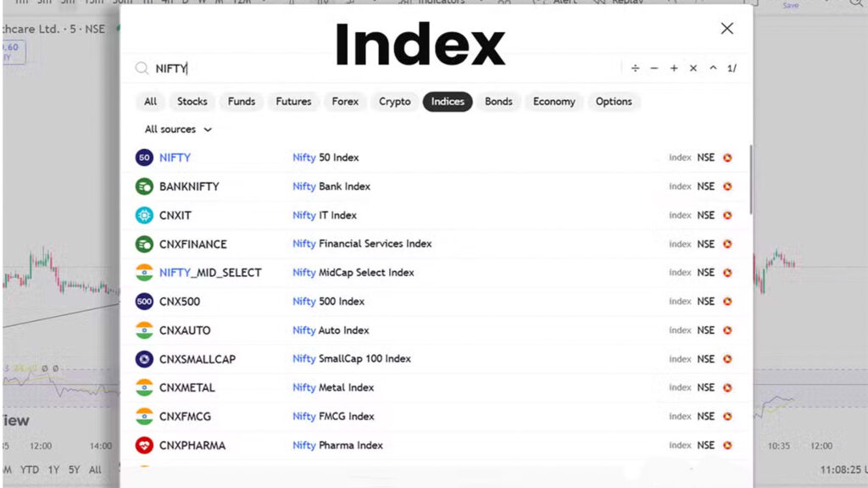Image resolution: width=868 pixels, height=488 pixels.
Task: Switch to the Bonds filter tab
Action: (498, 102)
